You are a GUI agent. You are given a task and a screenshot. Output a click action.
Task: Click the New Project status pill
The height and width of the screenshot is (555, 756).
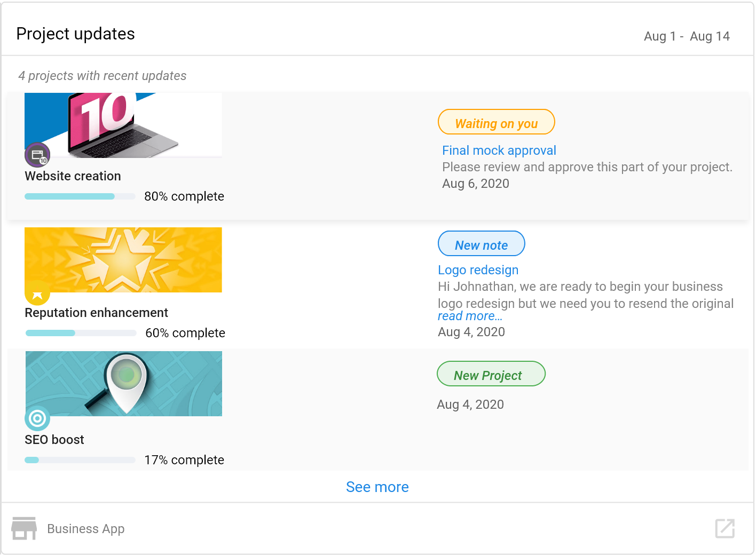(491, 374)
